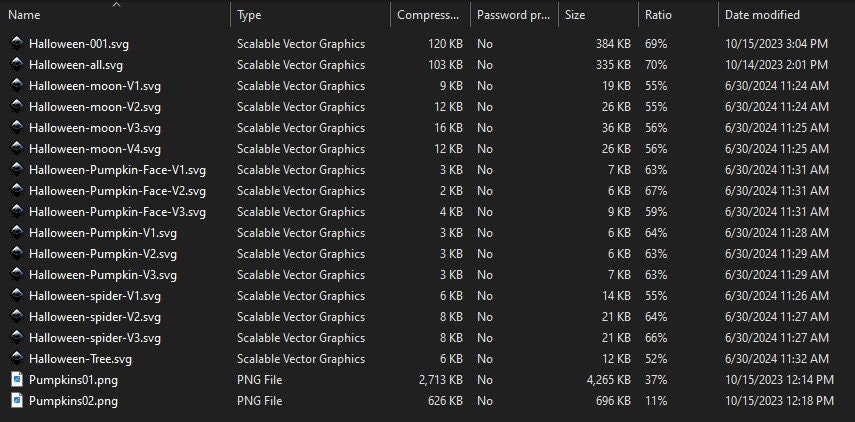The width and height of the screenshot is (855, 422).
Task: Click the Pumpkins02.png image icon
Action: pos(17,401)
